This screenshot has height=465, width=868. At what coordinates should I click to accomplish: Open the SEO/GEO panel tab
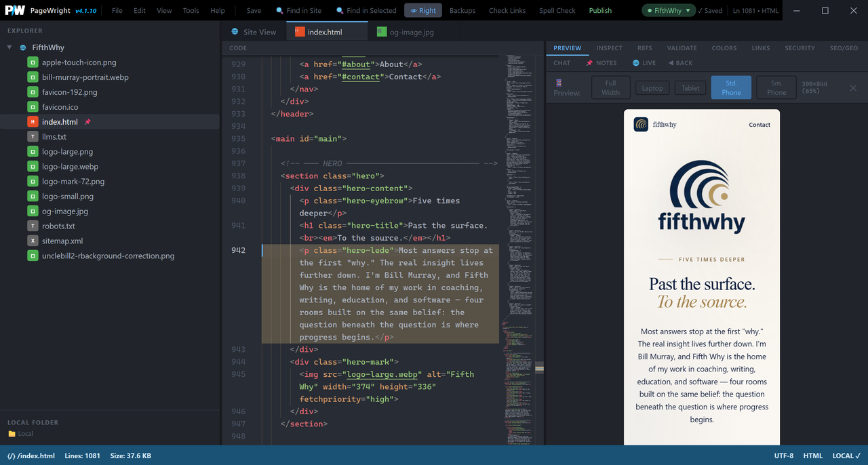(x=844, y=48)
